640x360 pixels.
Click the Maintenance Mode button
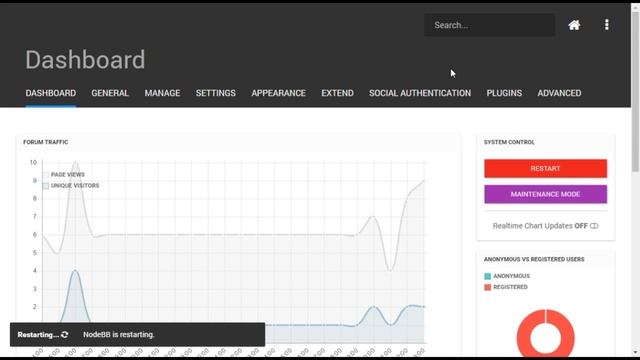pos(545,194)
